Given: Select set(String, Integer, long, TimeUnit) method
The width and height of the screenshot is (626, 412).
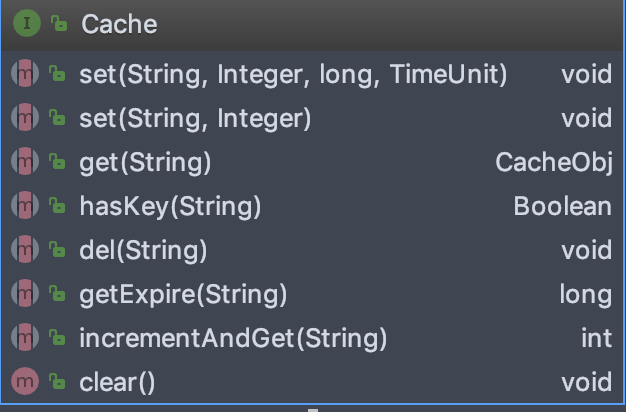Looking at the screenshot, I should [x=293, y=74].
